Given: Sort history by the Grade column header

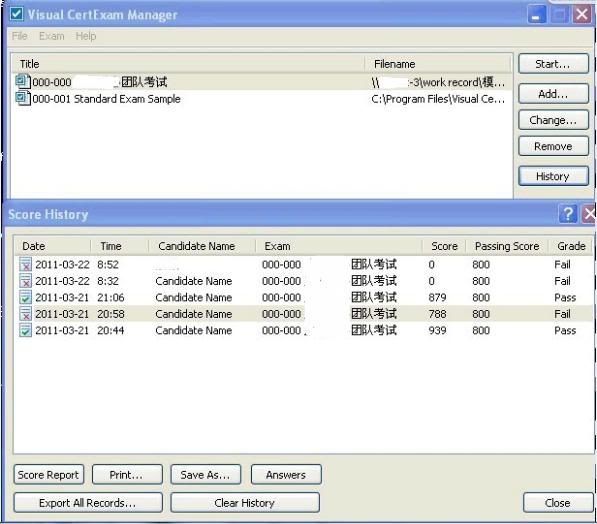Looking at the screenshot, I should point(570,246).
